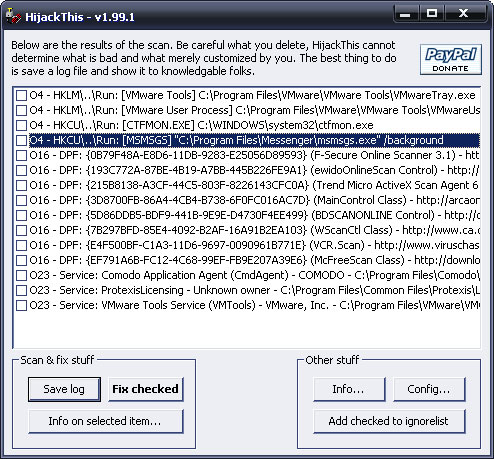Select the Comodo Application Agent service row

point(255,275)
